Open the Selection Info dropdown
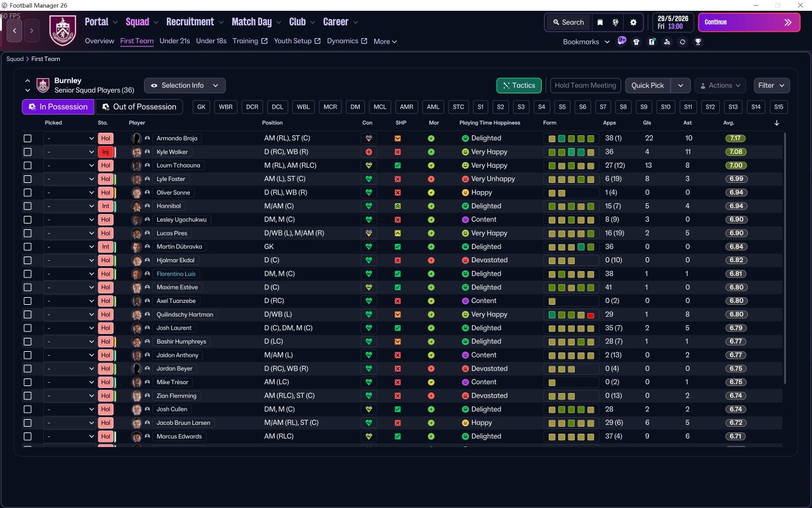 coord(185,85)
